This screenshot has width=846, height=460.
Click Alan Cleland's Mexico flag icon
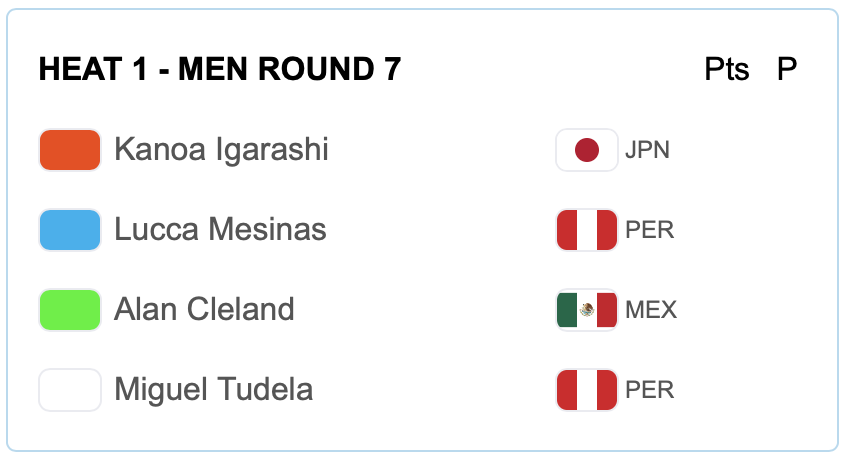(587, 310)
